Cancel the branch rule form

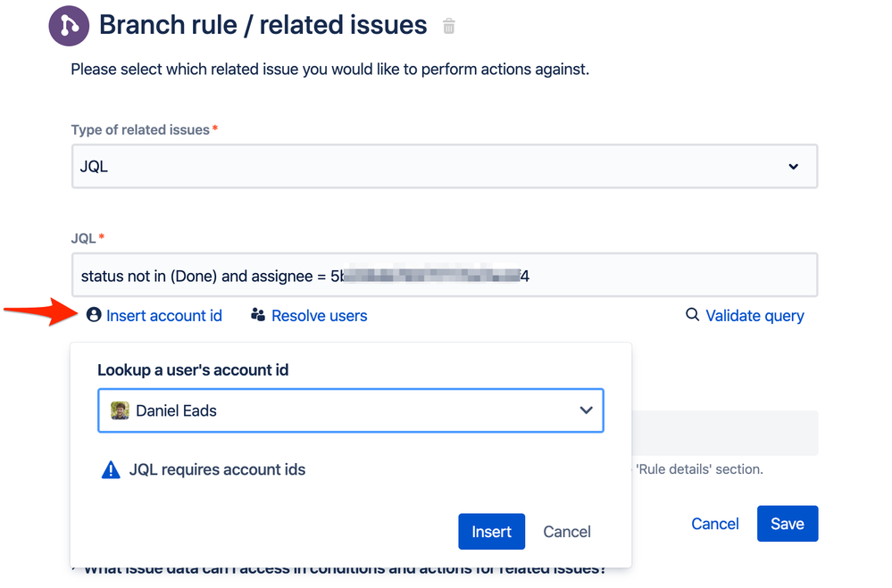click(x=714, y=524)
